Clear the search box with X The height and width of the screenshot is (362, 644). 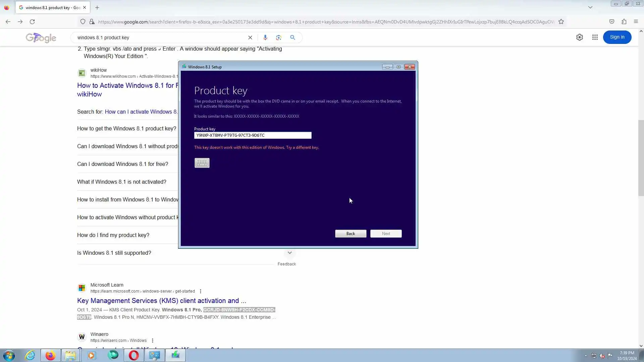coord(250,38)
